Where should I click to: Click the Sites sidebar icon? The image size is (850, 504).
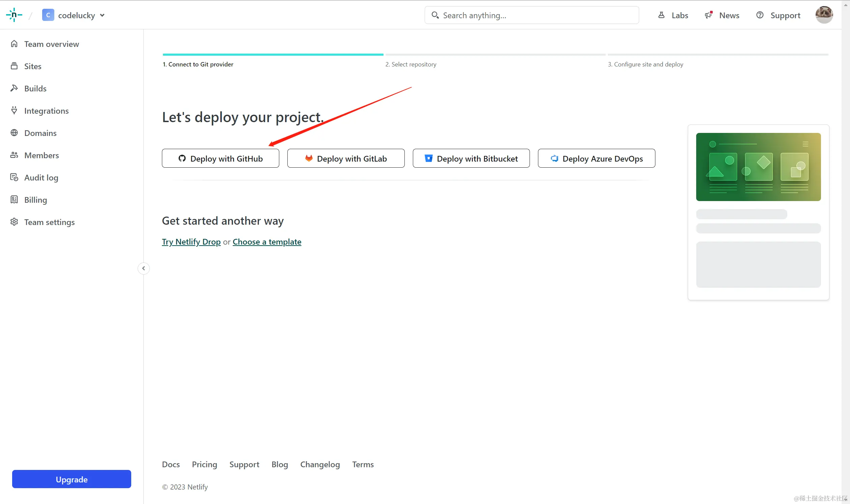pos(14,66)
